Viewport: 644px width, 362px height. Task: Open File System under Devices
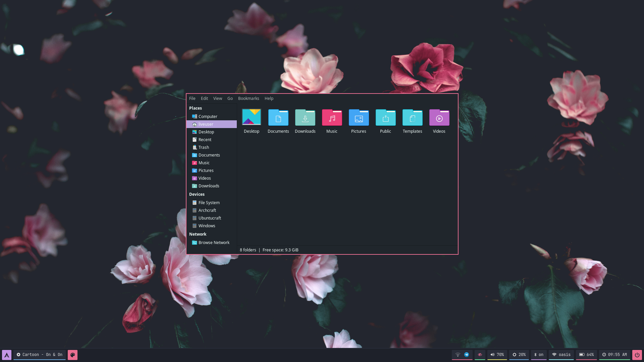point(209,203)
